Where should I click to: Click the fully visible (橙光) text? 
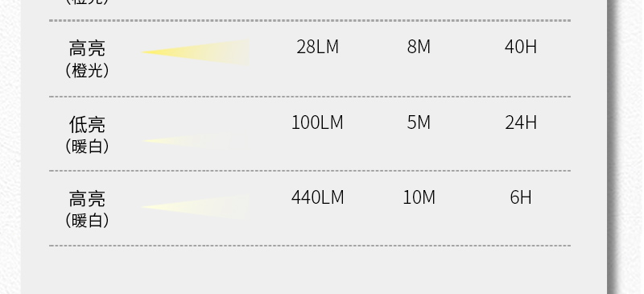click(87, 71)
